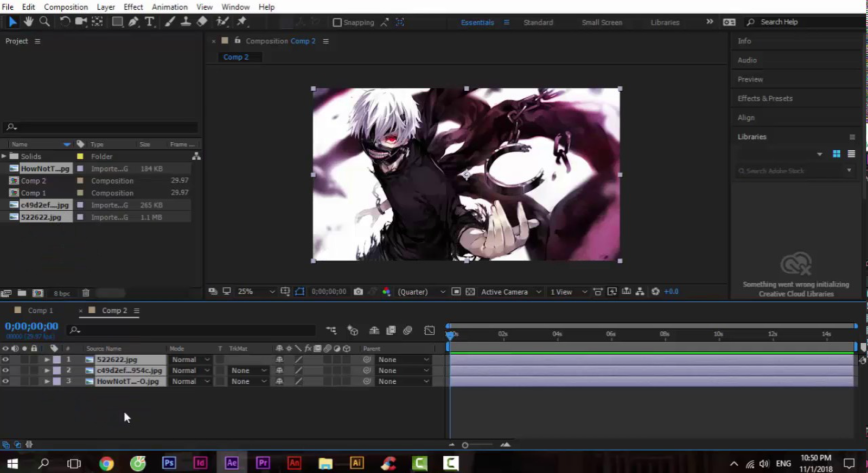This screenshot has width=868, height=473.
Task: Open Photoshop from the taskbar
Action: (169, 463)
